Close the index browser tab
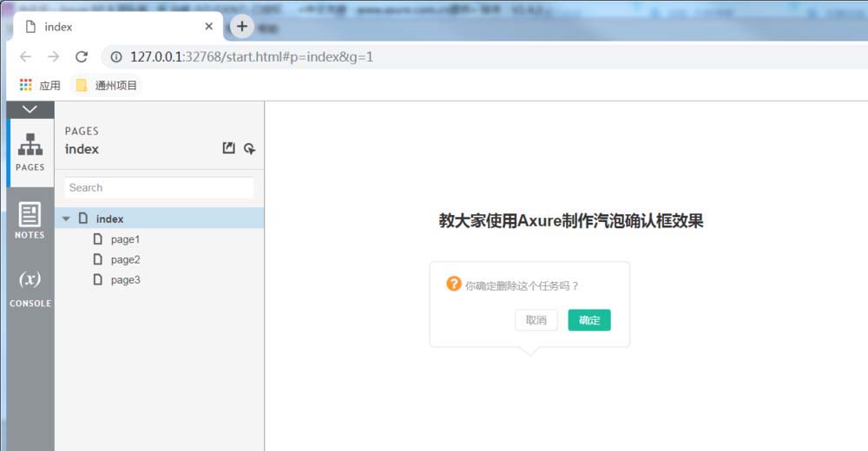 tap(208, 26)
